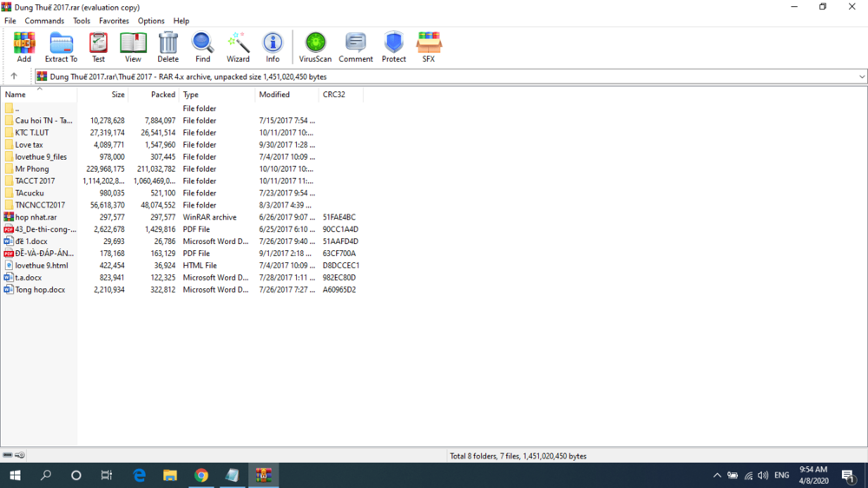
Task: Launch Google Chrome from taskbar
Action: point(201,475)
